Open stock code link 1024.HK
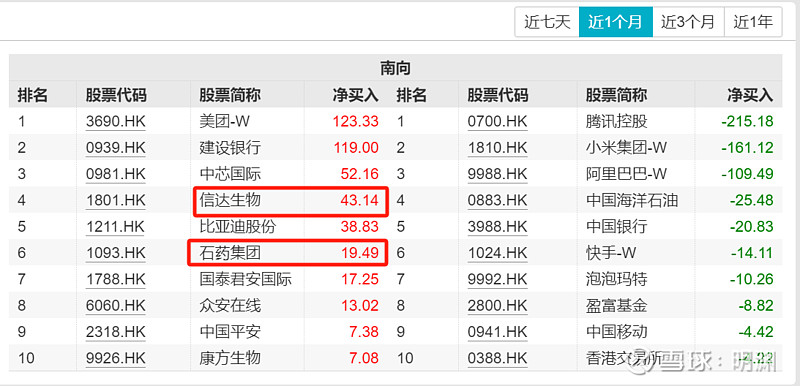This screenshot has height=386, width=800. click(497, 253)
